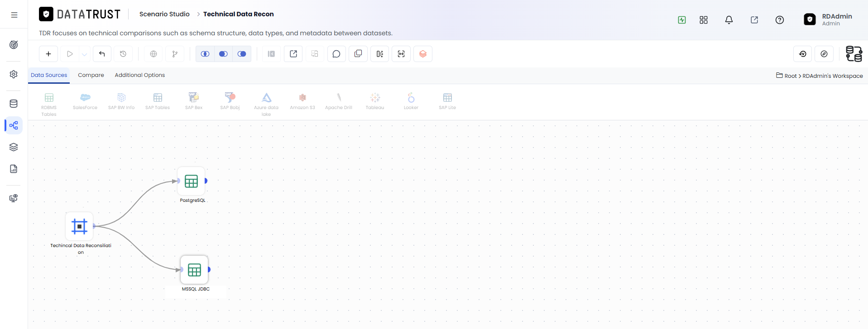Click the Technical Data Recon breadcrumb
This screenshot has width=868, height=329.
pyautogui.click(x=239, y=14)
